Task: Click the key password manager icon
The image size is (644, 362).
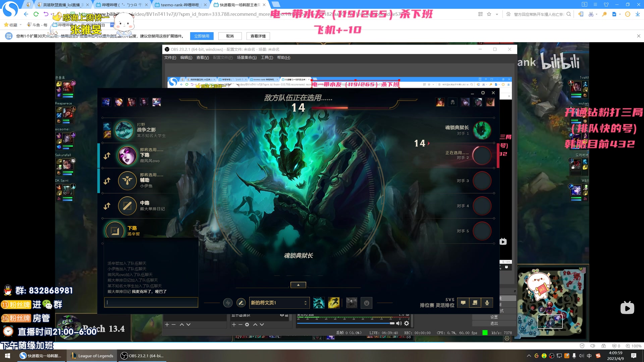Action: point(604,14)
